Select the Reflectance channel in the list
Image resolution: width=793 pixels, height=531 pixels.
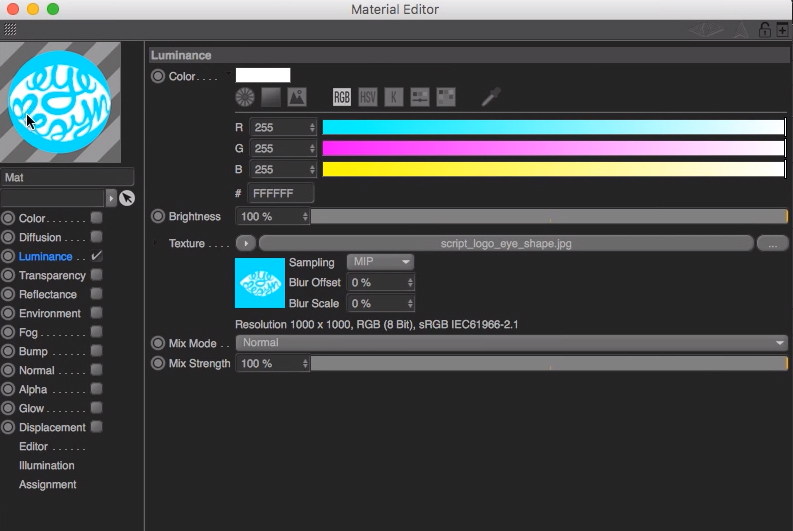(48, 294)
